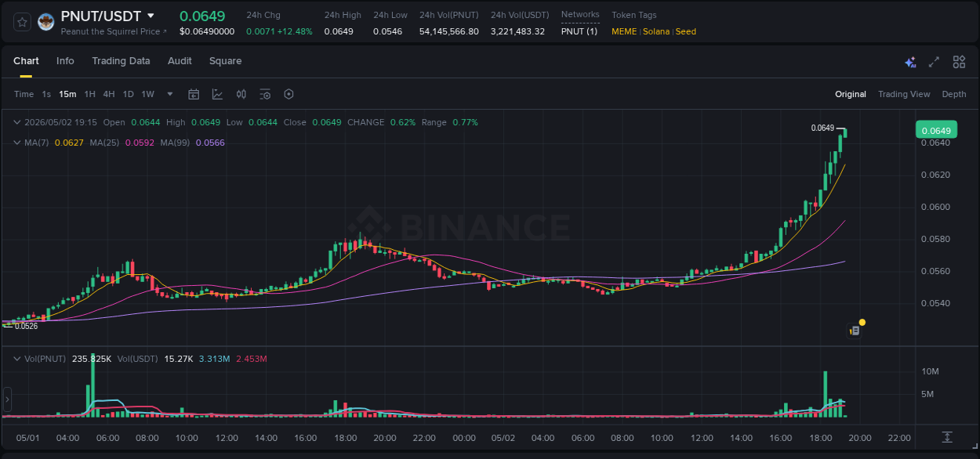The height and width of the screenshot is (459, 980).
Task: Click the 24h Vol(PNUT) value 54,145,566.80
Action: click(x=448, y=31)
